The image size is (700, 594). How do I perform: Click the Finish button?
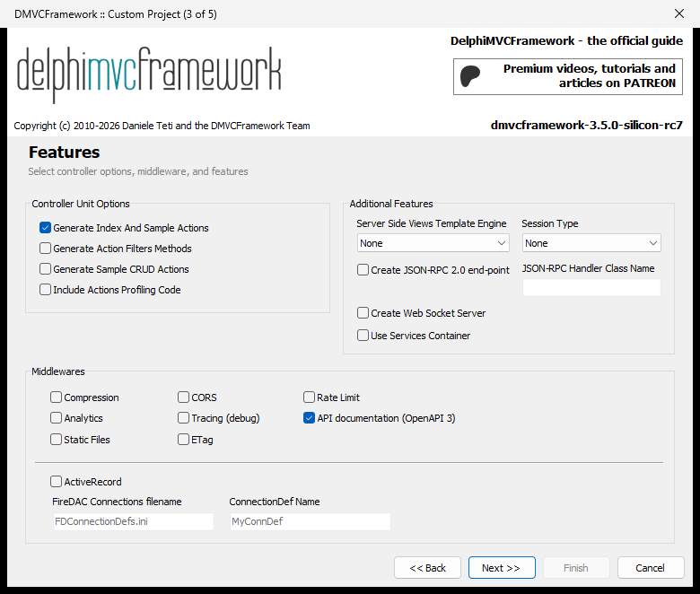pos(576,568)
